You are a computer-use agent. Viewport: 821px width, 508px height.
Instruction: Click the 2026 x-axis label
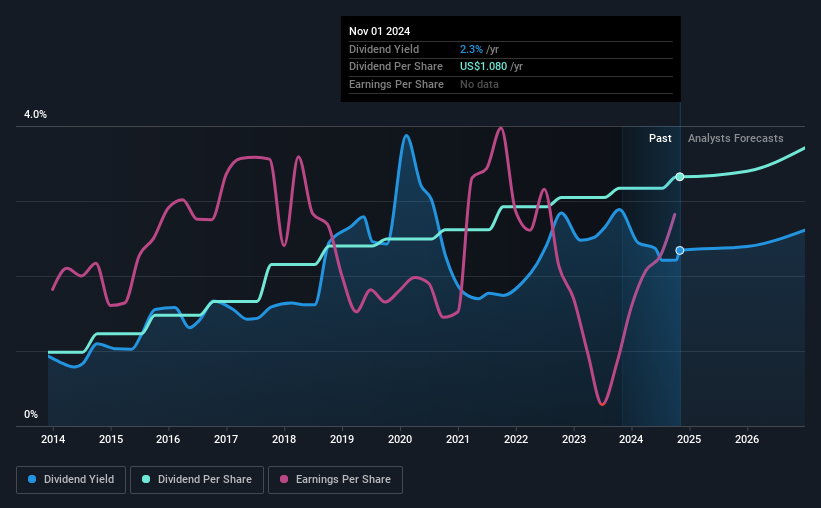coord(747,439)
